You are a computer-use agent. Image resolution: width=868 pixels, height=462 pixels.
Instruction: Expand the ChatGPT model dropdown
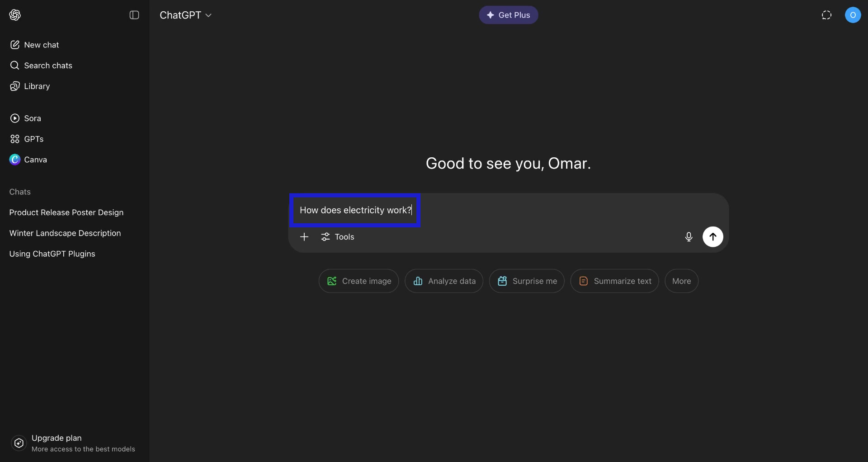186,15
